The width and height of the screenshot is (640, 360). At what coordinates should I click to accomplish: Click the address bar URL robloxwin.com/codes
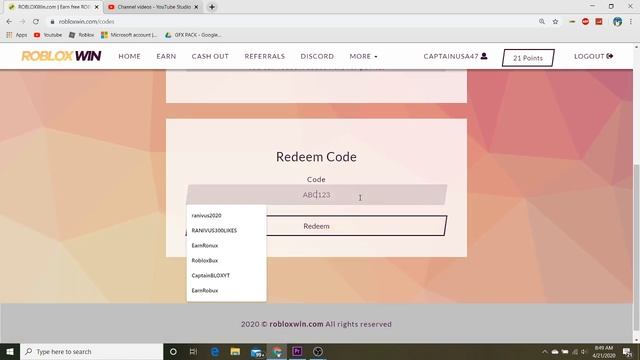pos(87,22)
